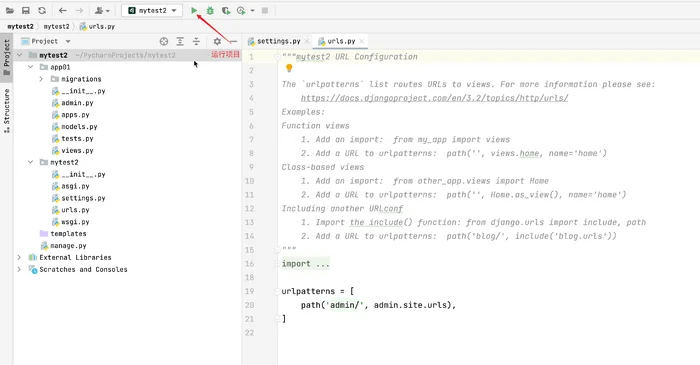The image size is (700, 365).
Task: Run the project with the green play button
Action: point(194,10)
